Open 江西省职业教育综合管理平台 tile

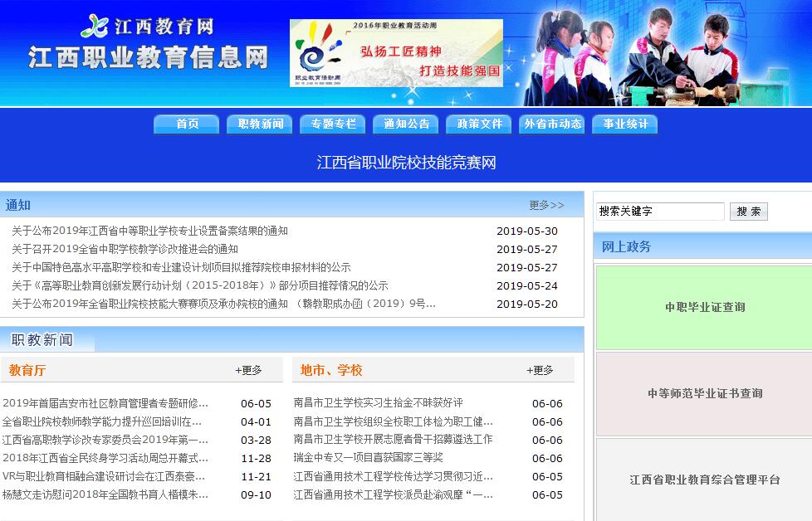pos(704,480)
